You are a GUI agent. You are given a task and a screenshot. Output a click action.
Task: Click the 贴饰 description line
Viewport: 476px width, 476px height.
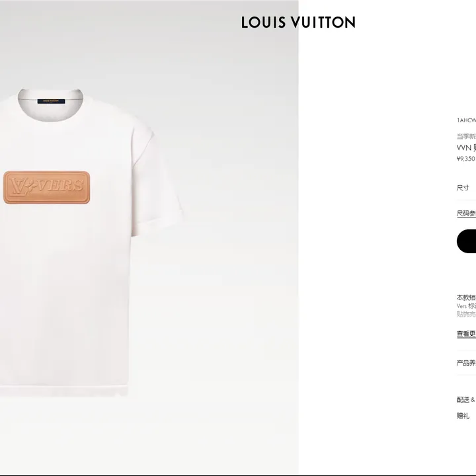click(x=466, y=314)
